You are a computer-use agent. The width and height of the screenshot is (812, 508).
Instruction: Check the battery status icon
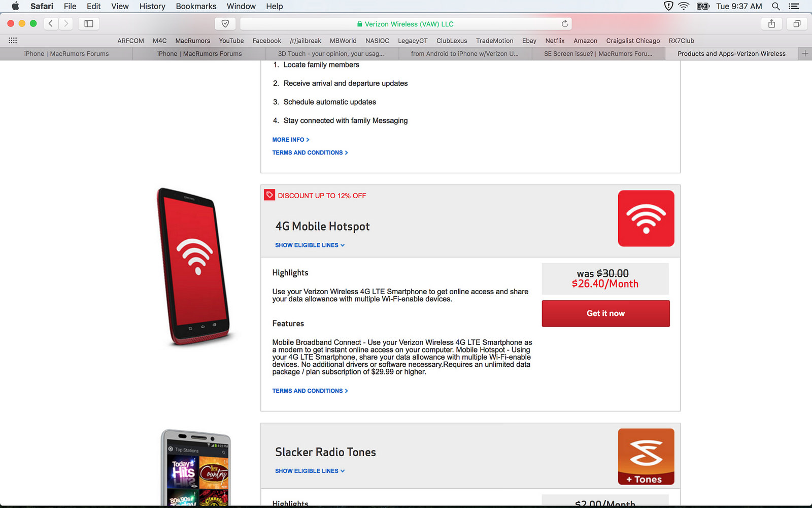(703, 6)
